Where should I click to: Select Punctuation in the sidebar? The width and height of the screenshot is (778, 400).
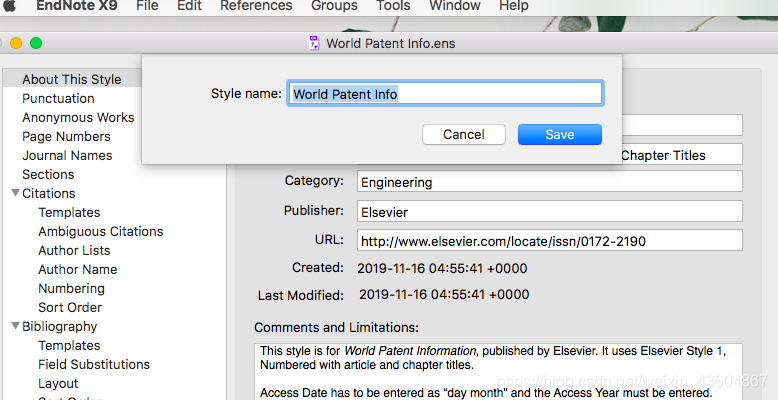(x=59, y=98)
